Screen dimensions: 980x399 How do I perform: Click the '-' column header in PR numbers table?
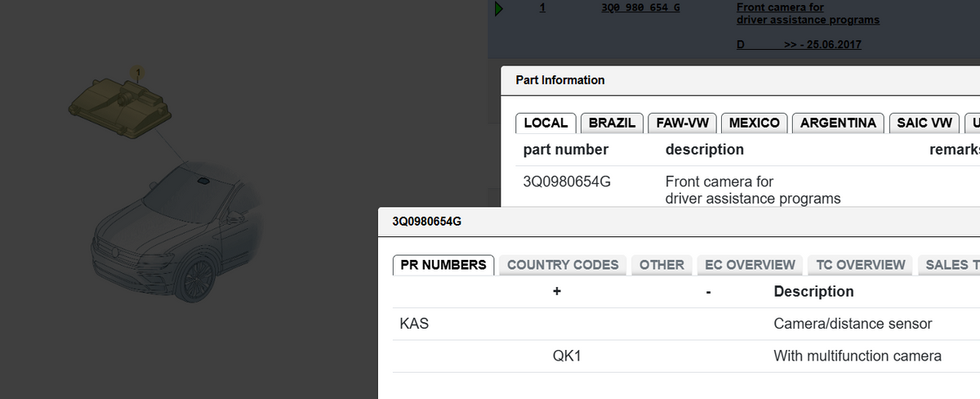click(x=708, y=292)
